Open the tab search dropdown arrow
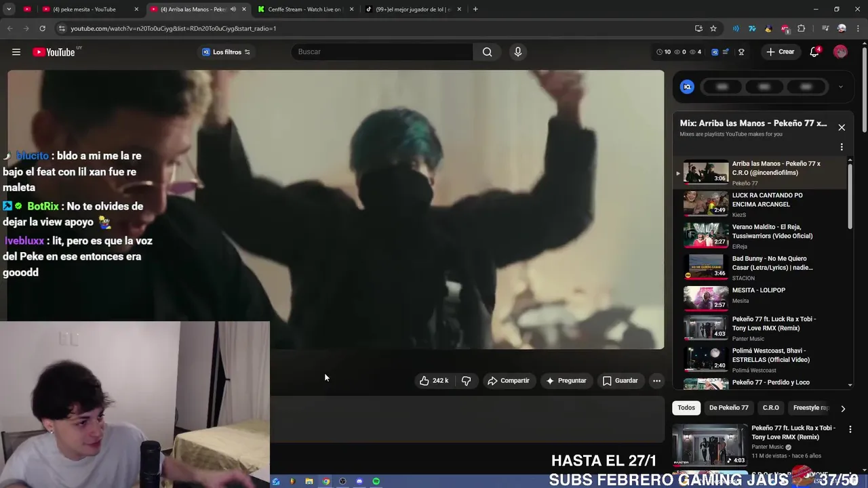The height and width of the screenshot is (488, 868). [8, 9]
